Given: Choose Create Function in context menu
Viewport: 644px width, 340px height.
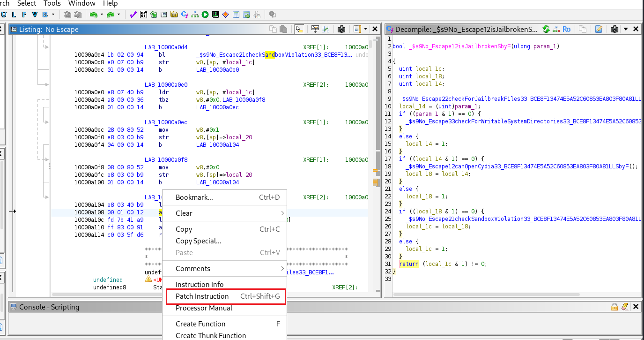Looking at the screenshot, I should (200, 324).
